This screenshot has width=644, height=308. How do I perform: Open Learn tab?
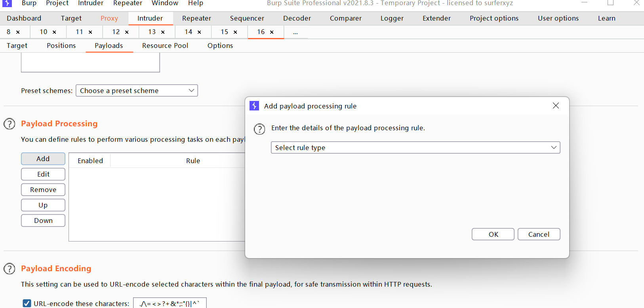click(607, 18)
